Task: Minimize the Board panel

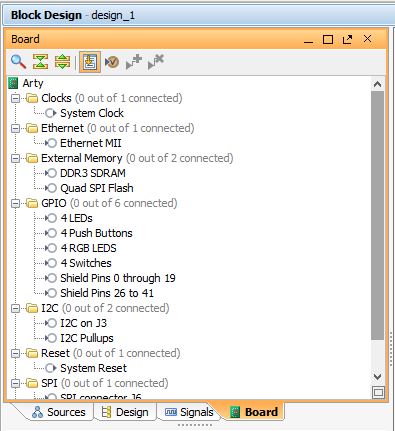Action: point(309,40)
